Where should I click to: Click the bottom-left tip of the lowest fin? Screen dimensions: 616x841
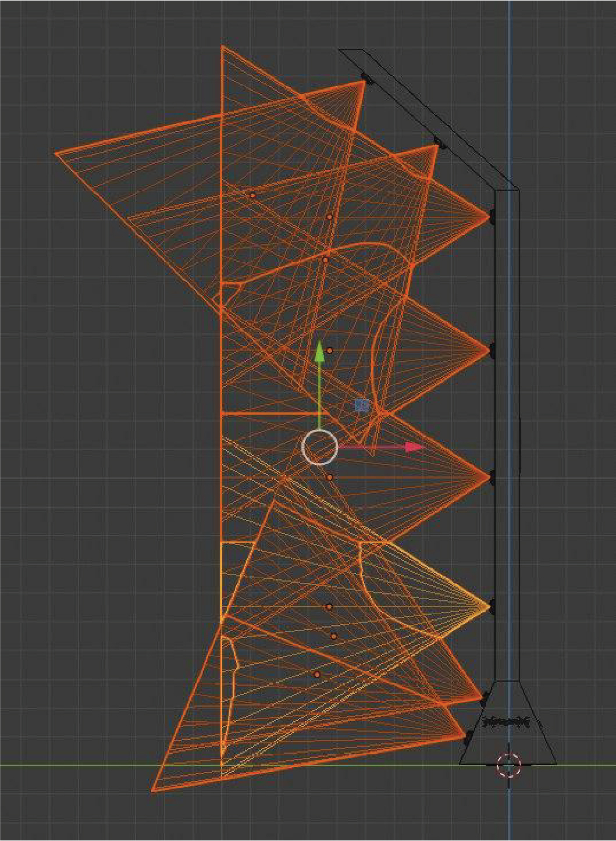(154, 790)
